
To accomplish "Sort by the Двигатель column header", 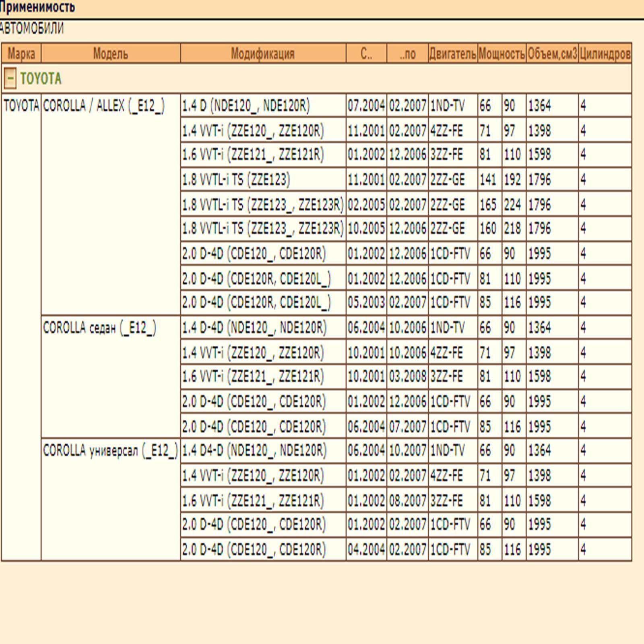I will click(x=453, y=54).
